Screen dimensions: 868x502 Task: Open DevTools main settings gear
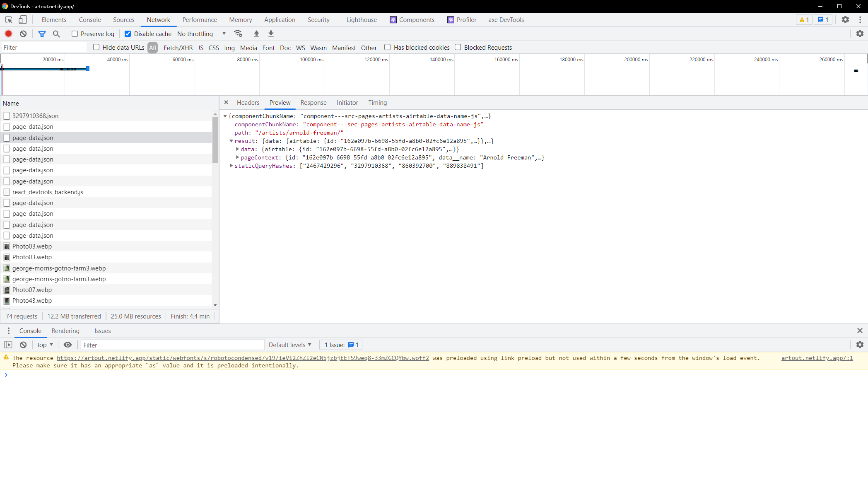click(x=845, y=19)
